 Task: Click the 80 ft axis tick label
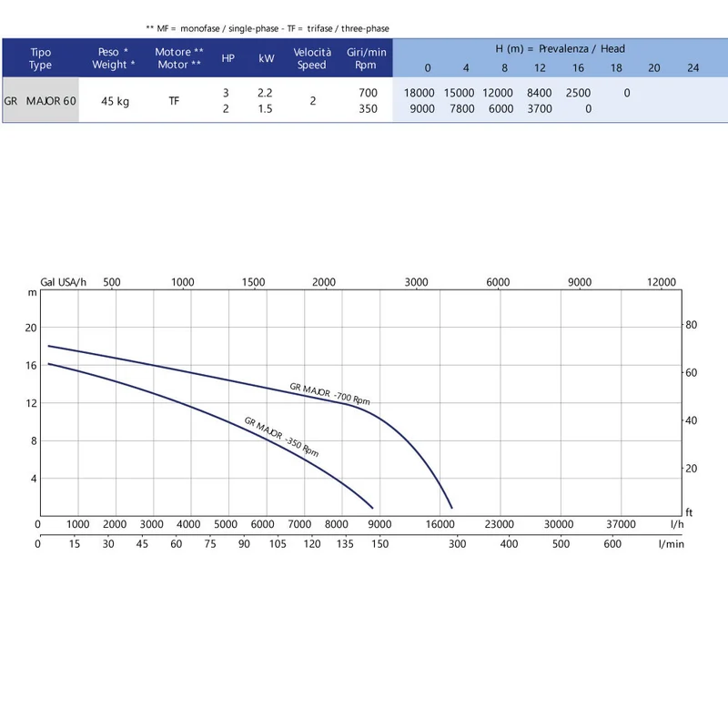coord(691,325)
